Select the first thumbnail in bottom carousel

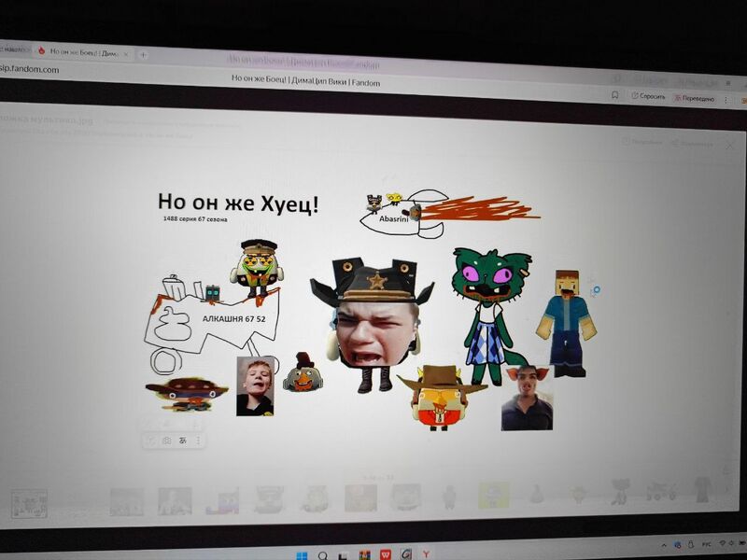coord(28,502)
